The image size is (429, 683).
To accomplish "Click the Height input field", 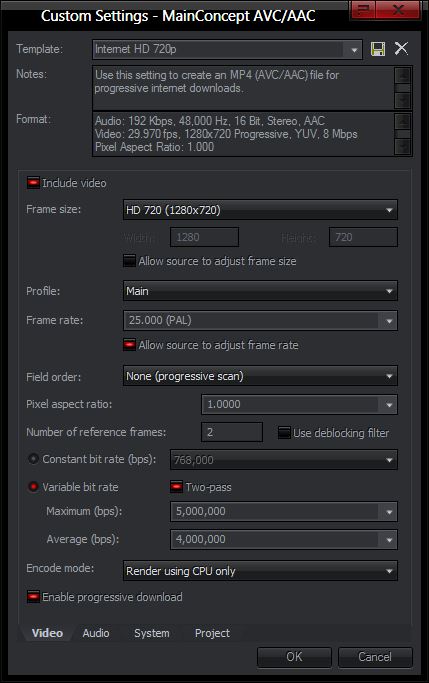I will pyautogui.click(x=363, y=237).
